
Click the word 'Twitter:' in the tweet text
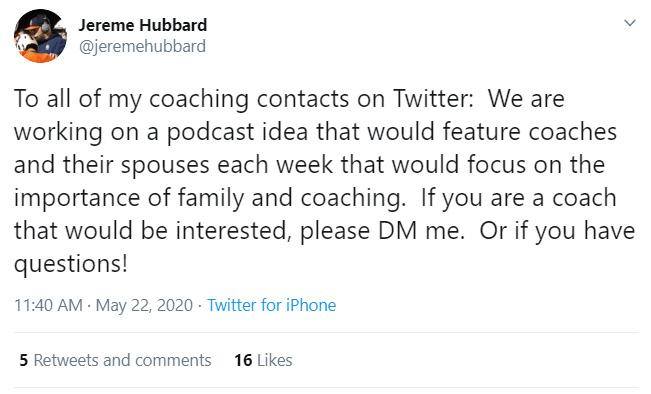pyautogui.click(x=433, y=98)
